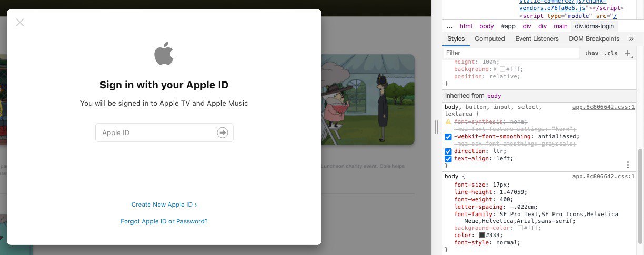
Task: Toggle the text-align: left checkbox
Action: [448, 159]
